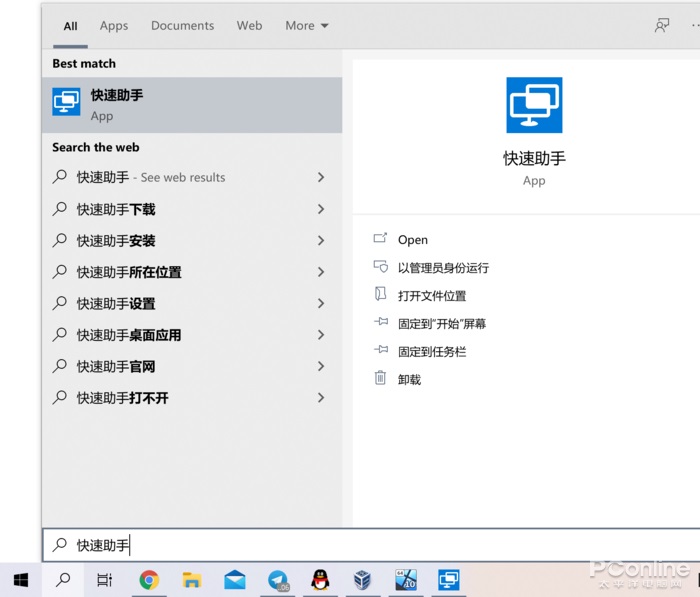Click Open in the app actions

click(412, 240)
